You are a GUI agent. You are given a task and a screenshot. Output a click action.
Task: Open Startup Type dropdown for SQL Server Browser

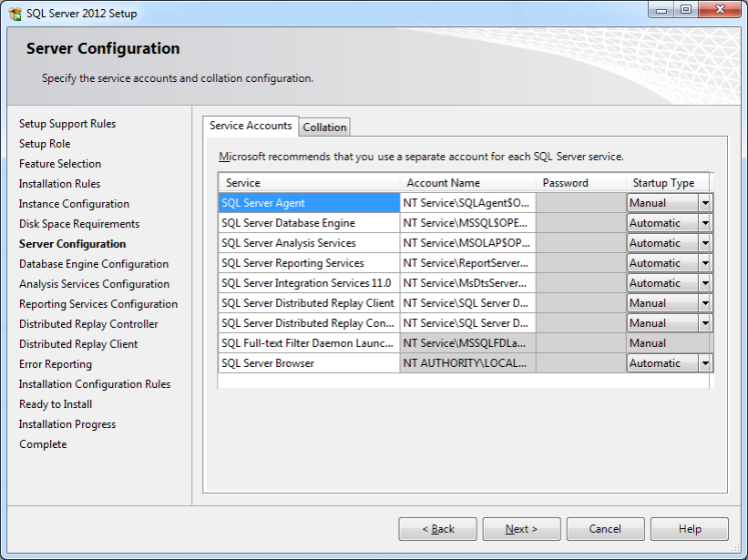coord(704,363)
